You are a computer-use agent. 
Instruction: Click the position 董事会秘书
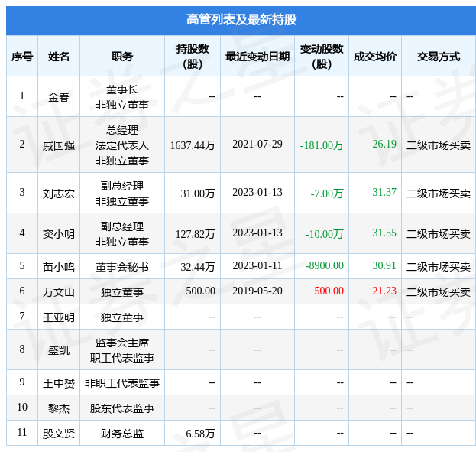click(x=122, y=267)
